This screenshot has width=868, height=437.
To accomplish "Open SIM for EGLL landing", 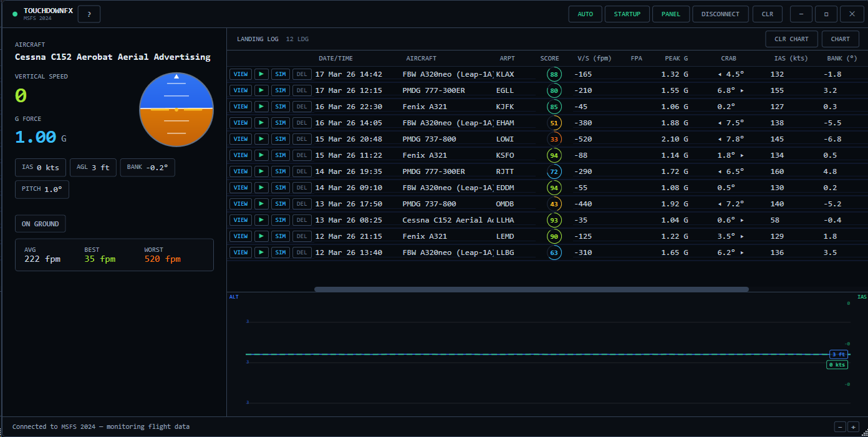I will point(281,90).
